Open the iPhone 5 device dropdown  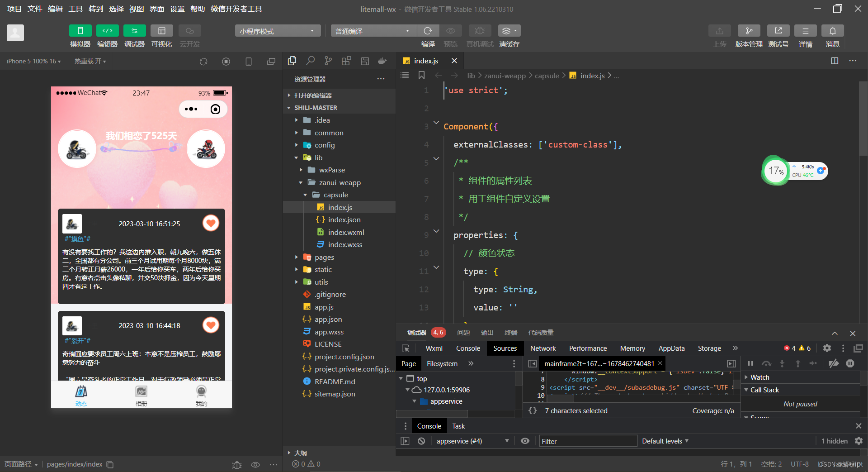click(33, 61)
